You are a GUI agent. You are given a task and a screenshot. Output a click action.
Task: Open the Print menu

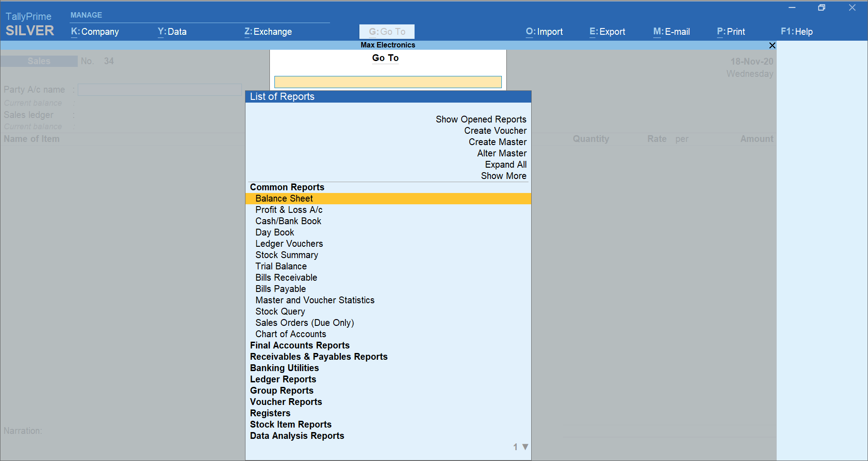tap(730, 32)
